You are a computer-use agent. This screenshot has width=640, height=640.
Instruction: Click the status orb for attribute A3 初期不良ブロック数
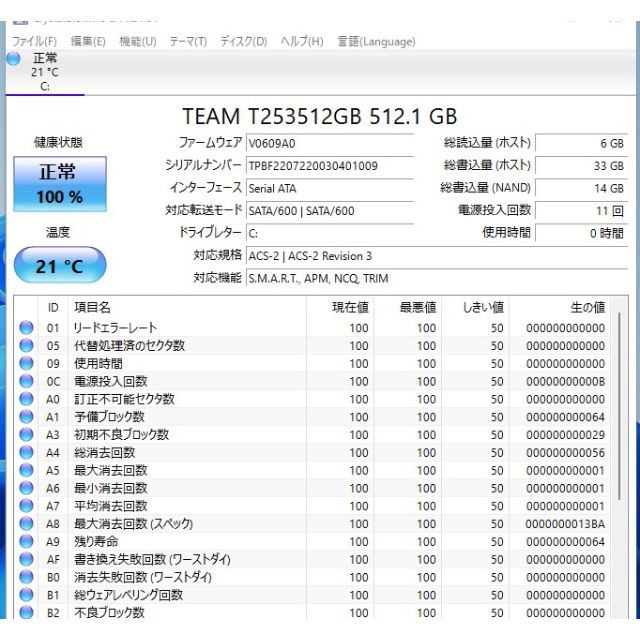pyautogui.click(x=26, y=434)
